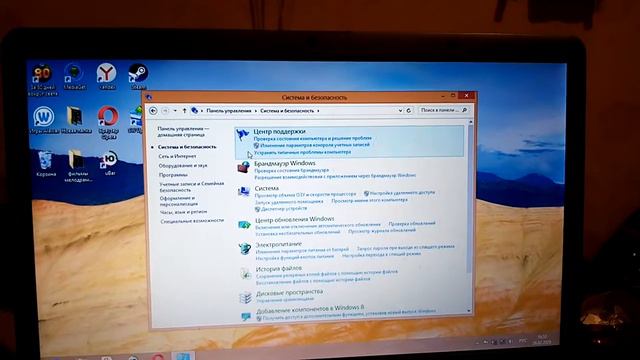Select Сеть и Интернет in the sidebar
640x360 pixels.
(177, 156)
